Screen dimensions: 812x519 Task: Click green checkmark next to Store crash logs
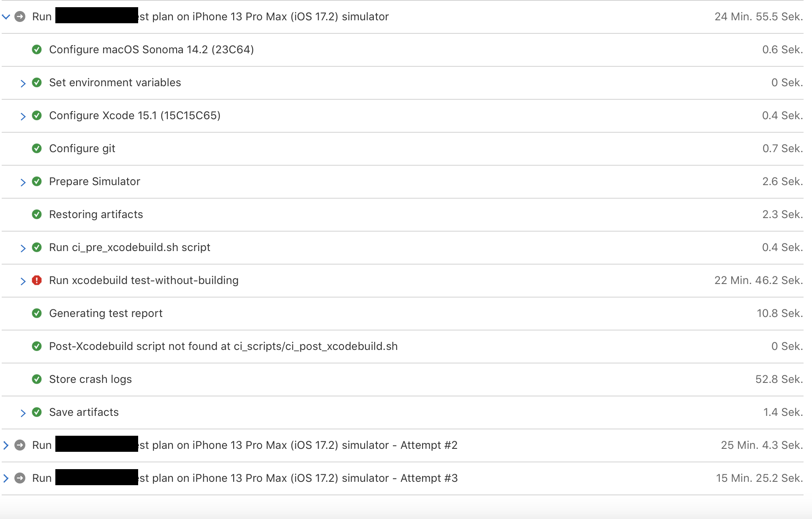tap(37, 379)
